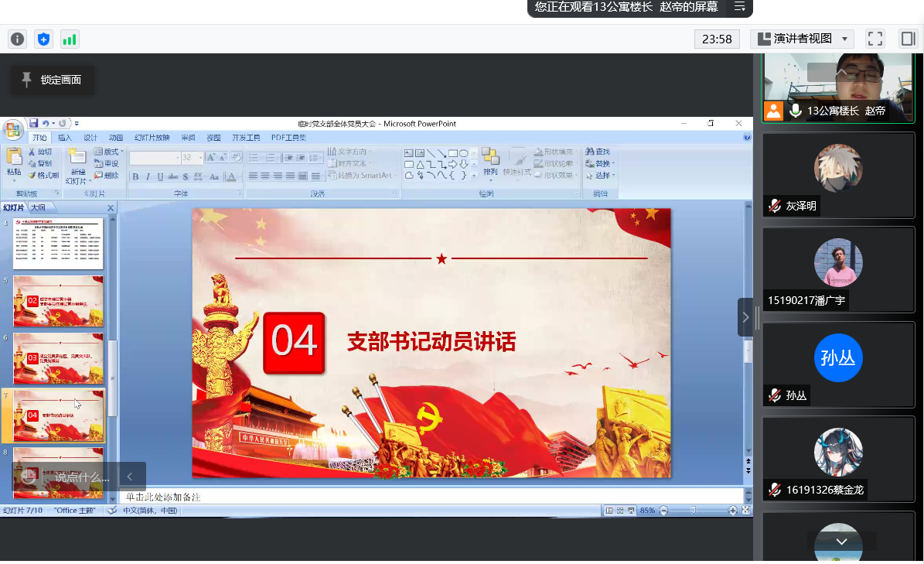Viewport: 924px width, 564px height.
Task: Click the blue security shield icon
Action: click(44, 39)
